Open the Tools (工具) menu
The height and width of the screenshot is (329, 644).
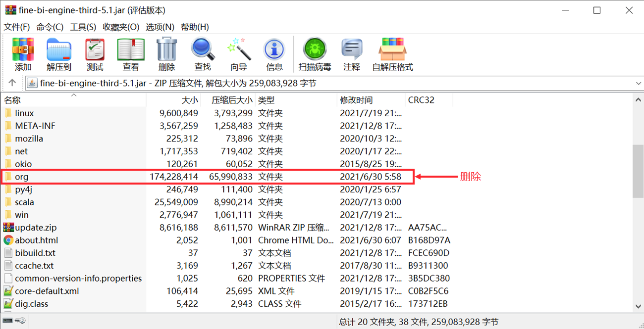coord(83,27)
